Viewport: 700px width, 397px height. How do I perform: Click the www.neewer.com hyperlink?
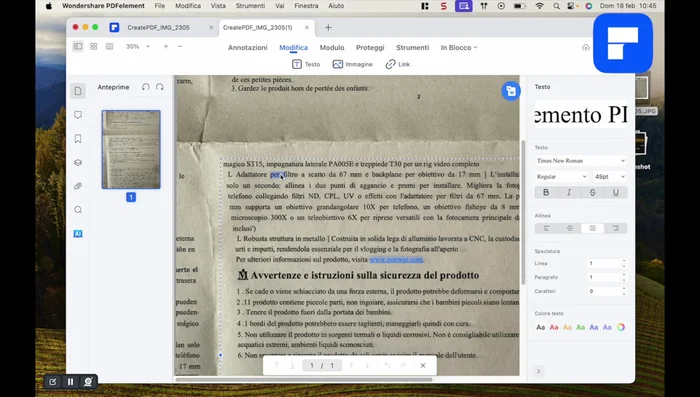[x=396, y=259]
